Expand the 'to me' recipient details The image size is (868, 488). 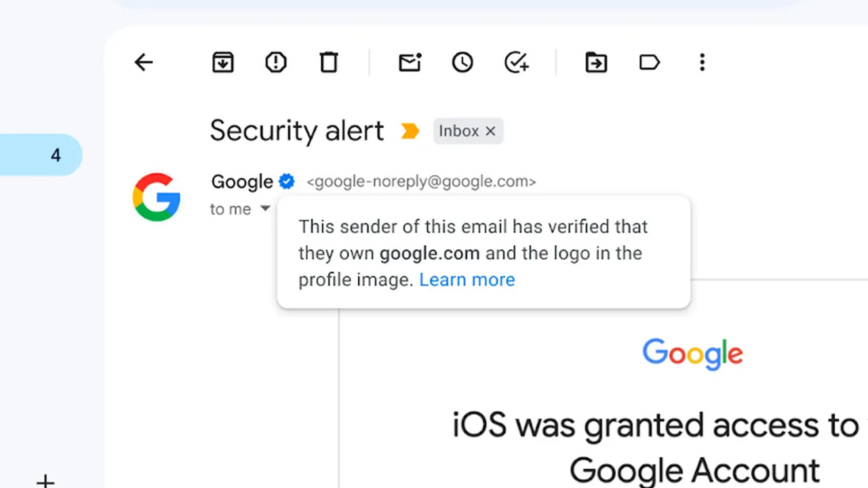[x=265, y=209]
